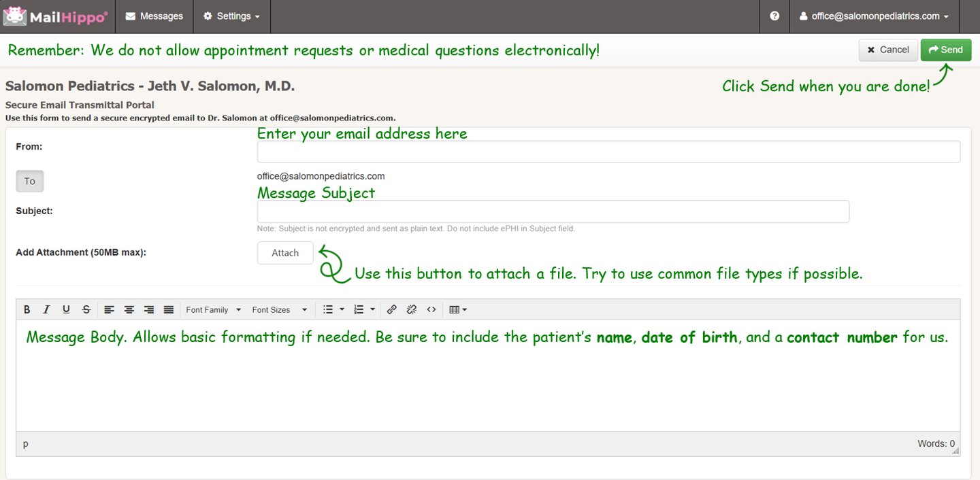The height and width of the screenshot is (480, 980).
Task: Toggle italic text formatting
Action: point(46,310)
